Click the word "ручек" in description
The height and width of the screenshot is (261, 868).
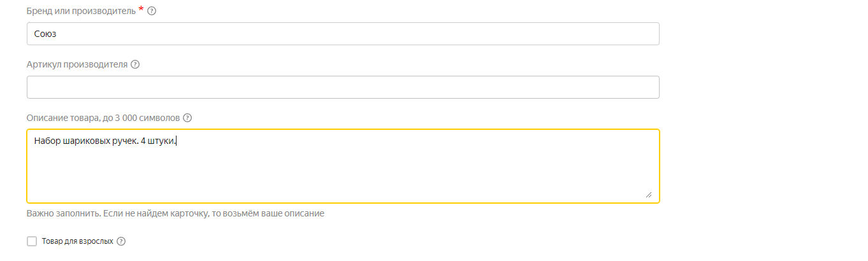pyautogui.click(x=124, y=141)
